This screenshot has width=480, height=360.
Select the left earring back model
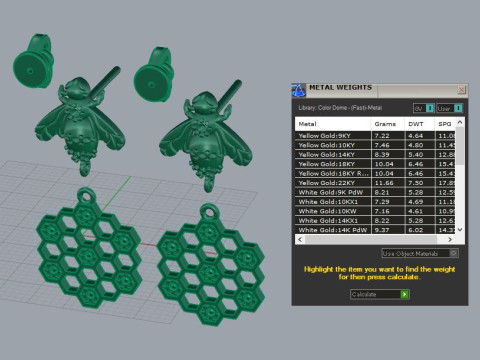click(33, 61)
